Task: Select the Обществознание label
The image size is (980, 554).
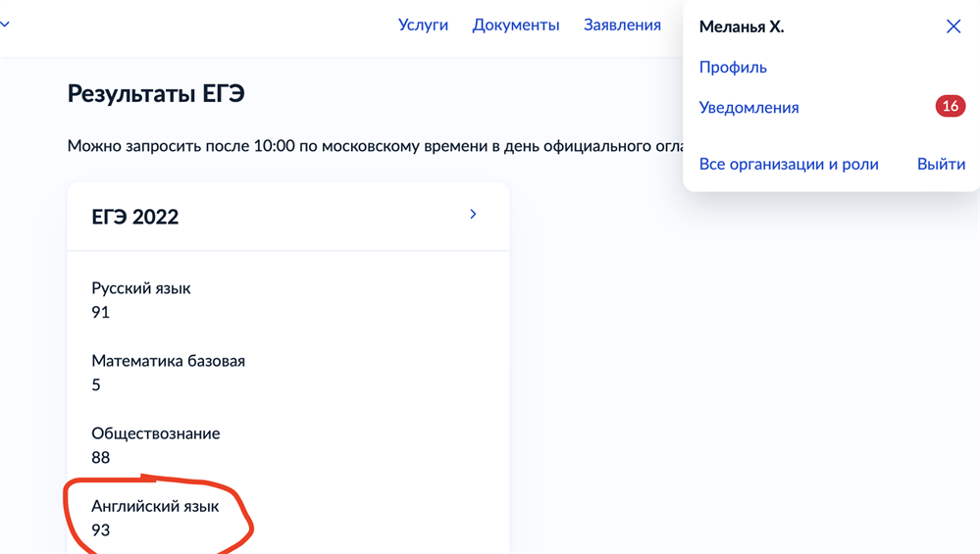Action: point(156,433)
